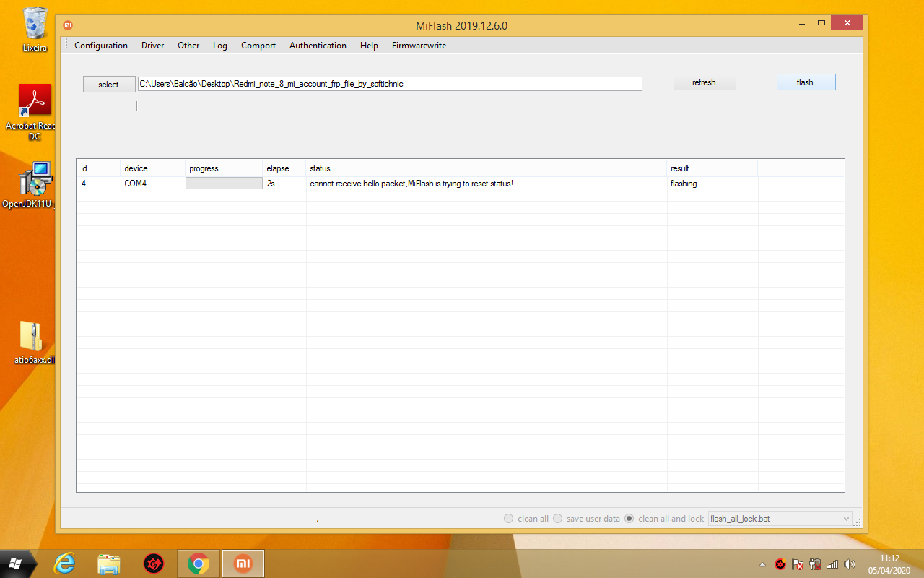Click the Mi logo in the title bar
Screen dimensions: 924x578
(69, 25)
